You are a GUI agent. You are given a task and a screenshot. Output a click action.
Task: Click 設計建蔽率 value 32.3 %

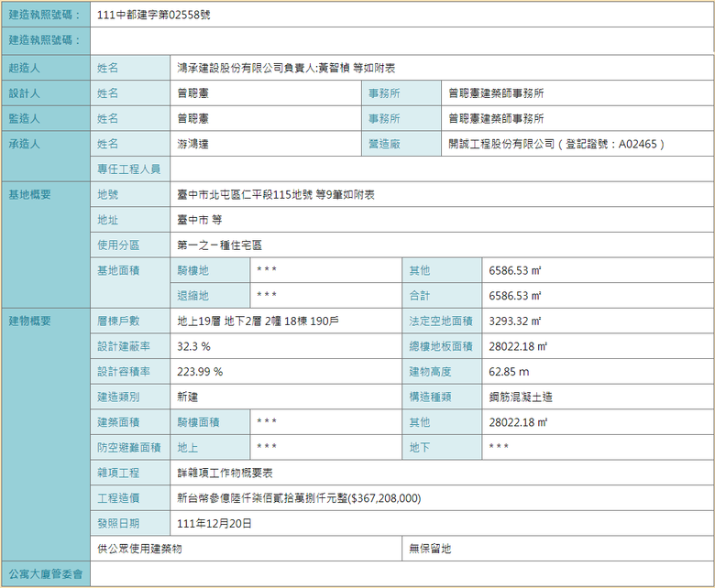tap(193, 346)
